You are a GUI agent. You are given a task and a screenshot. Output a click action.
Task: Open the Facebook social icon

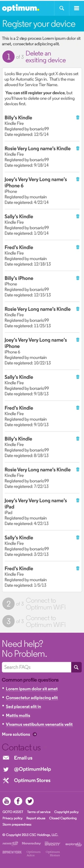click(x=18, y=801)
